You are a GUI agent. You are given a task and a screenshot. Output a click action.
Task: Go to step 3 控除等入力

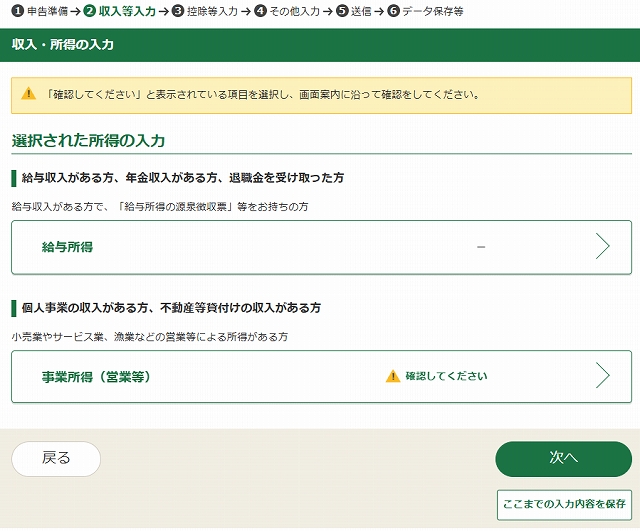click(x=205, y=11)
